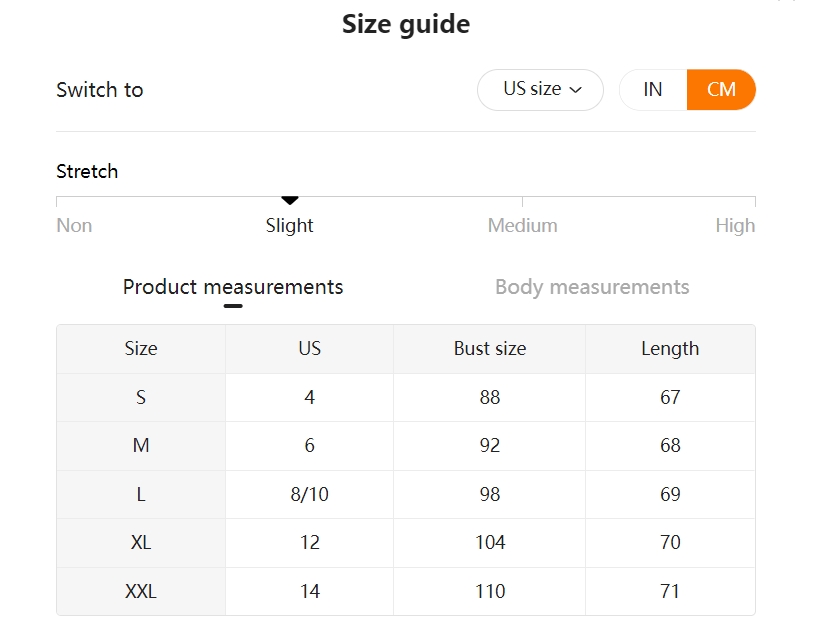Viewport: 815px width, 630px height.
Task: Click the XL bust size value 104
Action: 490,542
